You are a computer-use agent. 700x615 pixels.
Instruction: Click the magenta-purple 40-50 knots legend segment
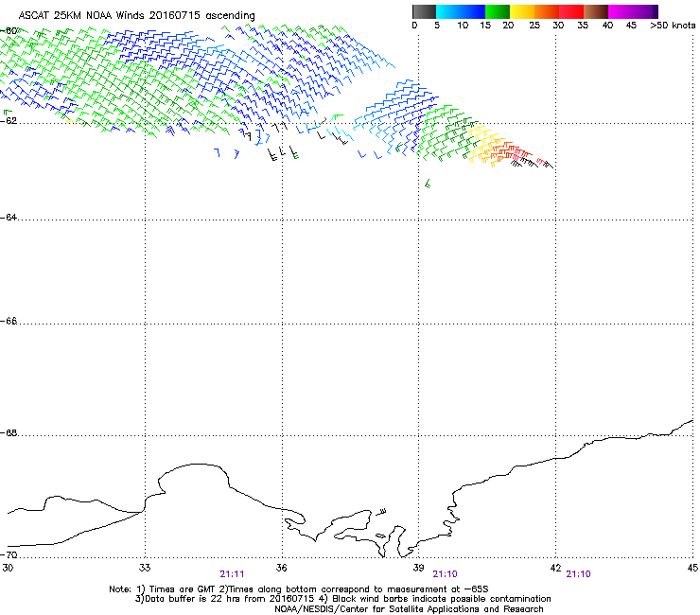(633, 11)
